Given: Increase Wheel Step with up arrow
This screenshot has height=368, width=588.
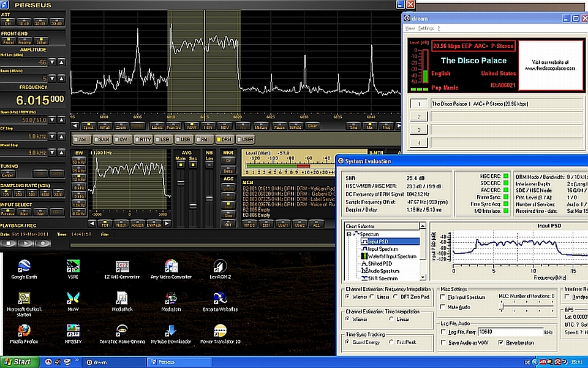Looking at the screenshot, I should 61,153.
